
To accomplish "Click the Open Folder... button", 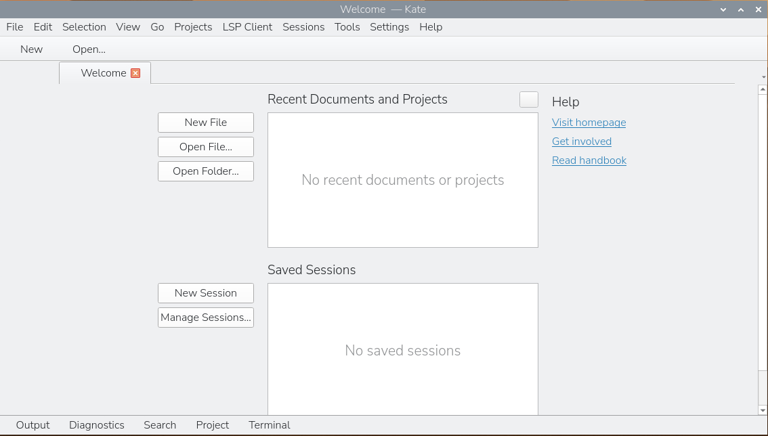I will 206,171.
